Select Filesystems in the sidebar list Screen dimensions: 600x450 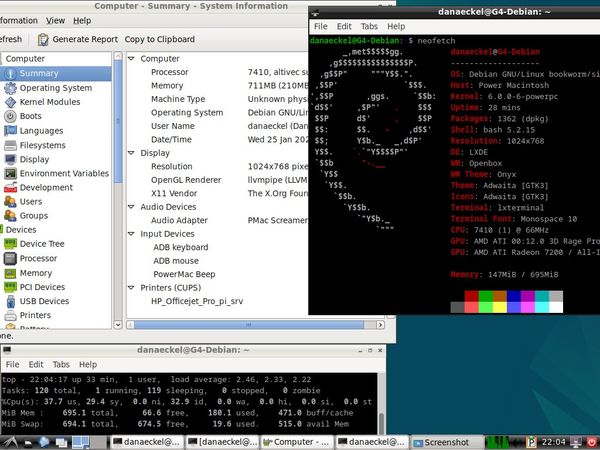tap(42, 145)
